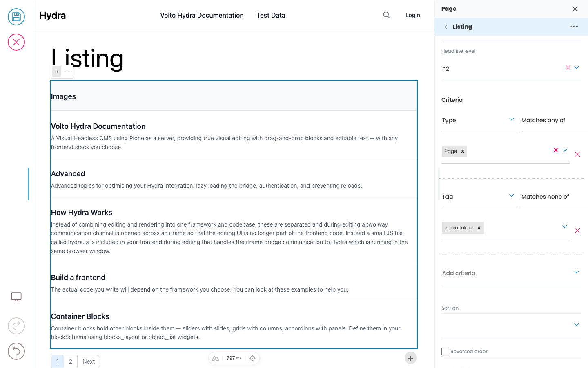Open the Advanced listing item
This screenshot has height=368, width=588.
click(x=68, y=174)
